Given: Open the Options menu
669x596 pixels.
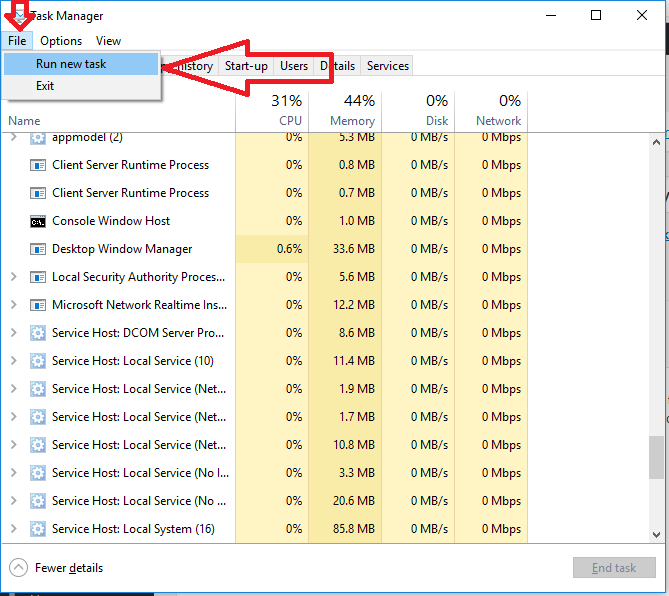Looking at the screenshot, I should 61,41.
